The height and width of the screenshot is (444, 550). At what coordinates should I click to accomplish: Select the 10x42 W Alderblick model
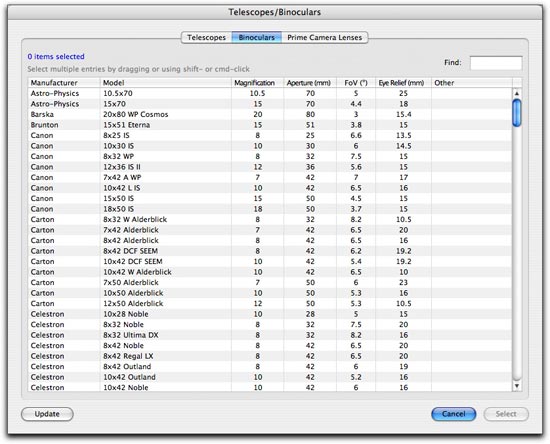[137, 272]
